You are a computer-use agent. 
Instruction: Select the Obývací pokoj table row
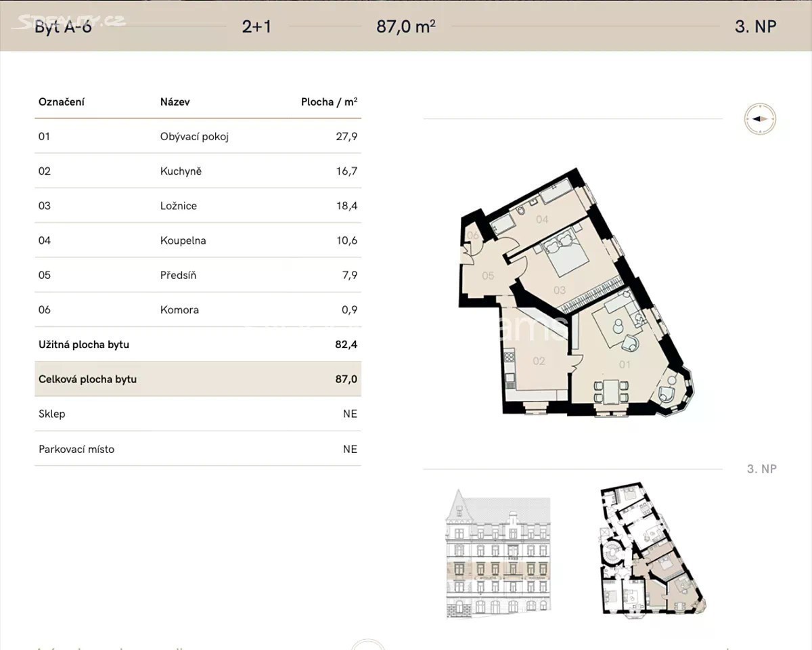point(198,137)
